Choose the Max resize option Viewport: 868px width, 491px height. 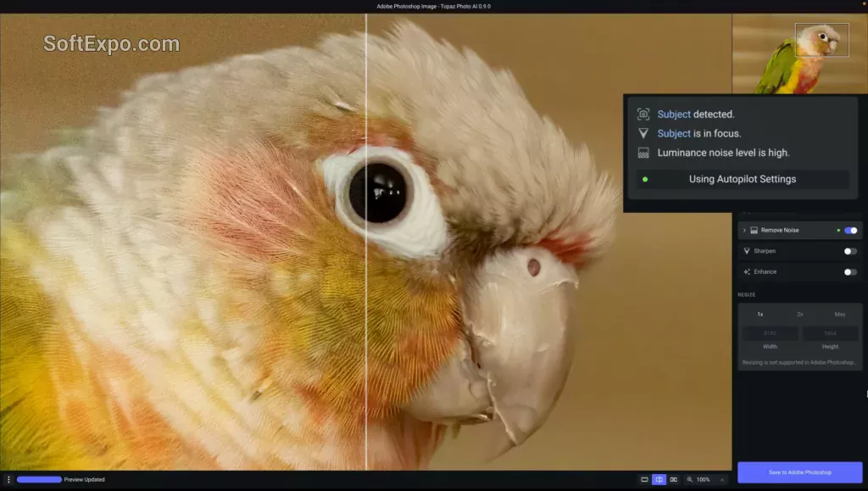[x=839, y=315]
